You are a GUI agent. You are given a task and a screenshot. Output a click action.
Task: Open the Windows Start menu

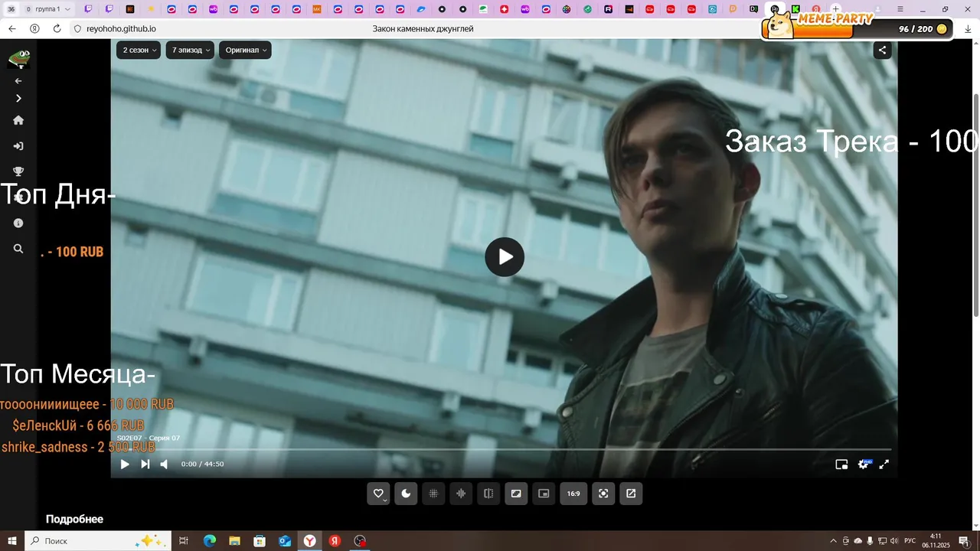point(11,541)
